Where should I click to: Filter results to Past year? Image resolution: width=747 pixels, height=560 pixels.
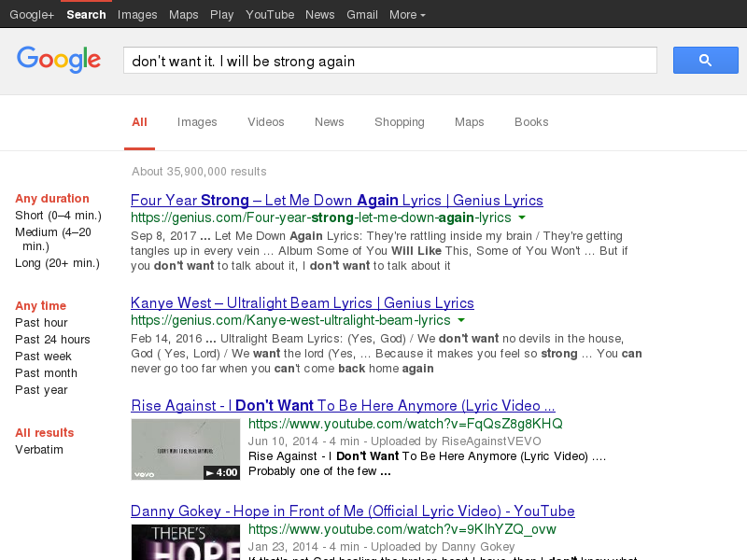pos(41,390)
